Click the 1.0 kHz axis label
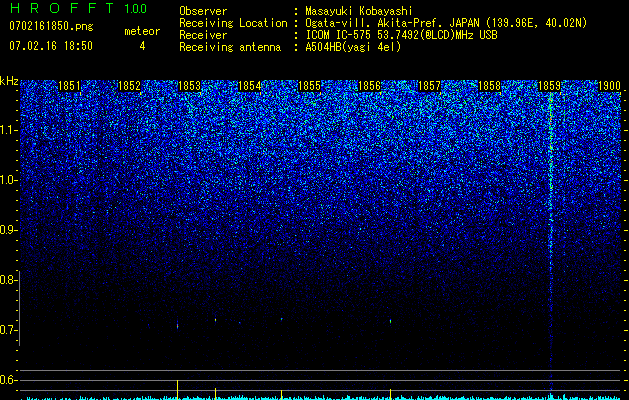 tap(8, 180)
